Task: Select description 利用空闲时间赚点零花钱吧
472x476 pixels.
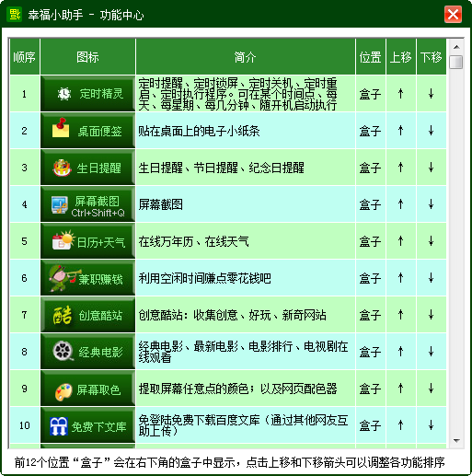Action: pyautogui.click(x=204, y=278)
